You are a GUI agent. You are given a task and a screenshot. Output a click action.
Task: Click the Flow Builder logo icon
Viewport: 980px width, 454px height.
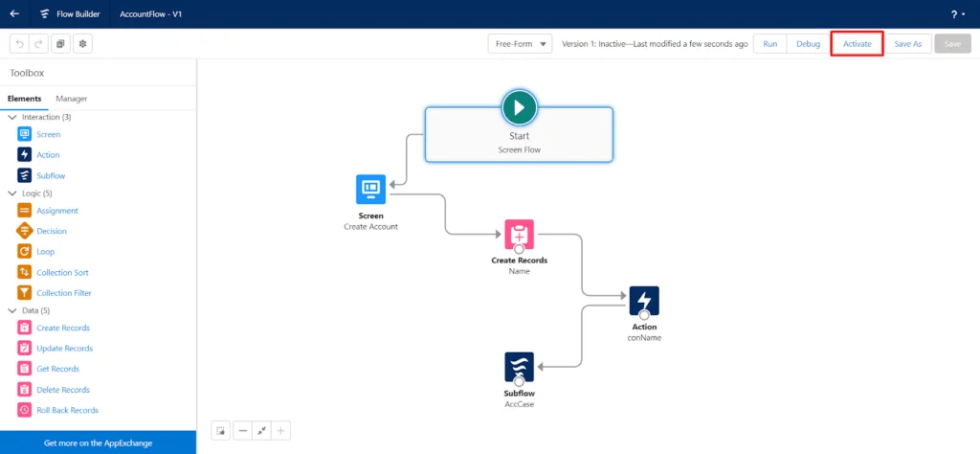click(x=45, y=13)
